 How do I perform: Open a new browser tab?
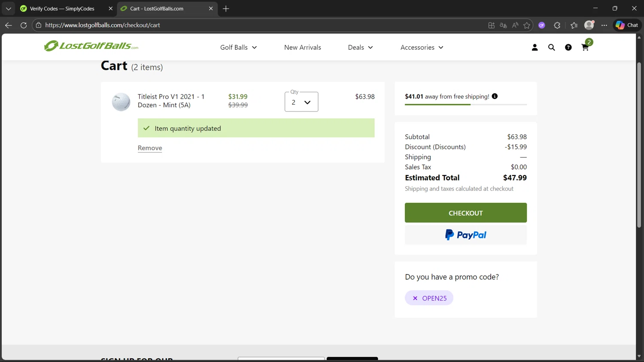coord(226,9)
